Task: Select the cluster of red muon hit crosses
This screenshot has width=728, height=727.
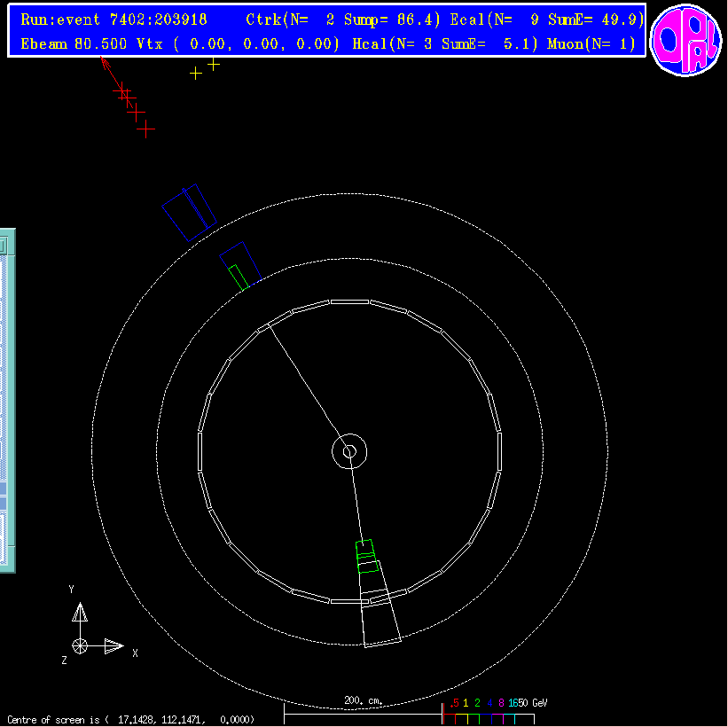Action: coord(134,110)
